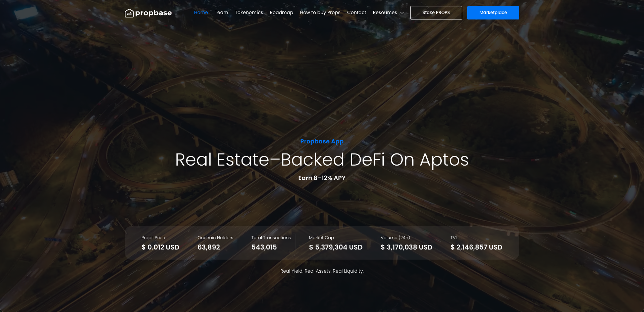This screenshot has width=644, height=312.
Task: Click the Market Cap label
Action: 321,237
